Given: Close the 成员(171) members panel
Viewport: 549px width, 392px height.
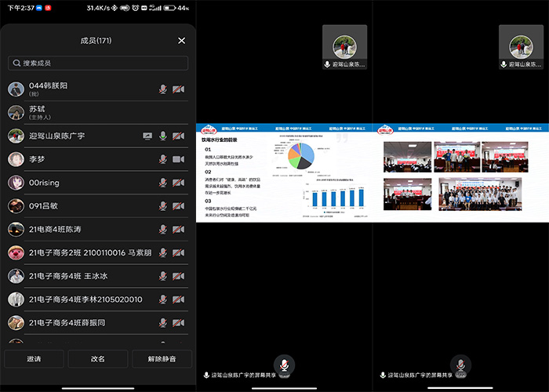Looking at the screenshot, I should [x=181, y=41].
